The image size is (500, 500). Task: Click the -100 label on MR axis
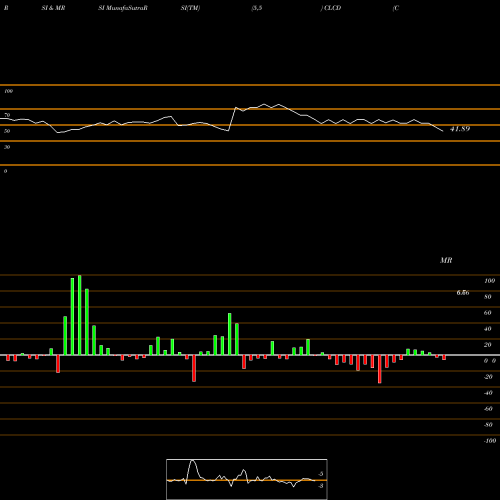tap(490, 441)
